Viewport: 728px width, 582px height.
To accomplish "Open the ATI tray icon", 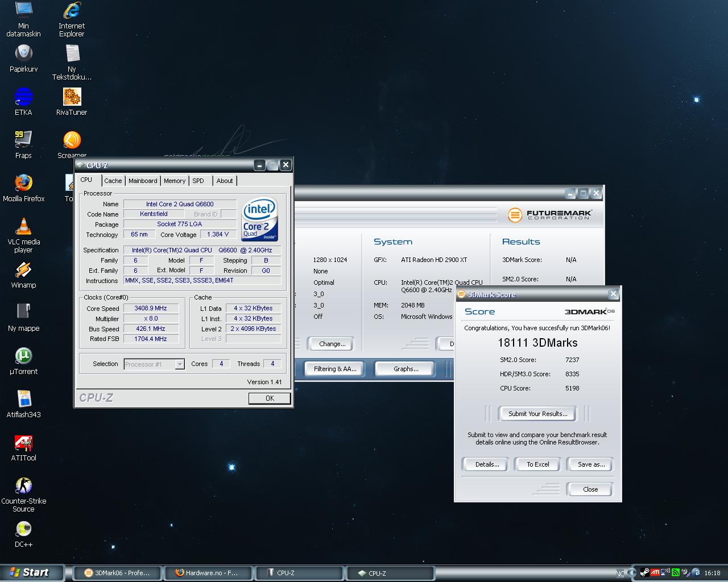I will 655,573.
